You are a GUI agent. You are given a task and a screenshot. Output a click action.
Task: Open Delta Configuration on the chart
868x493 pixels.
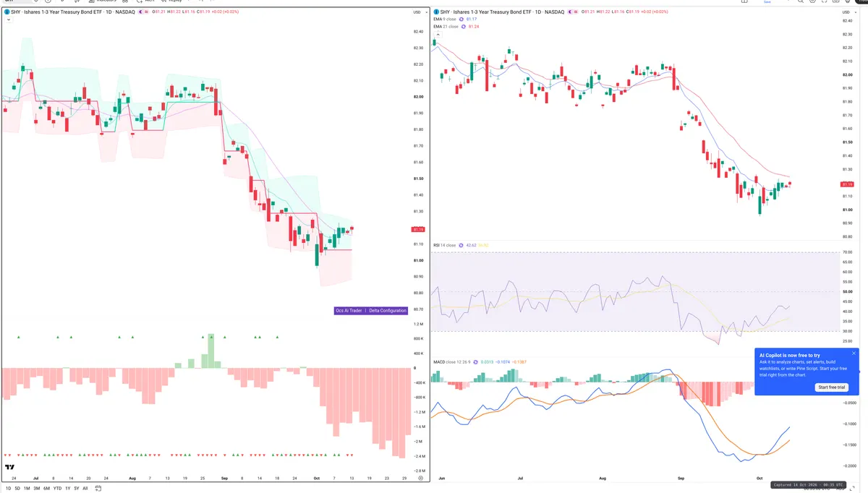point(388,310)
